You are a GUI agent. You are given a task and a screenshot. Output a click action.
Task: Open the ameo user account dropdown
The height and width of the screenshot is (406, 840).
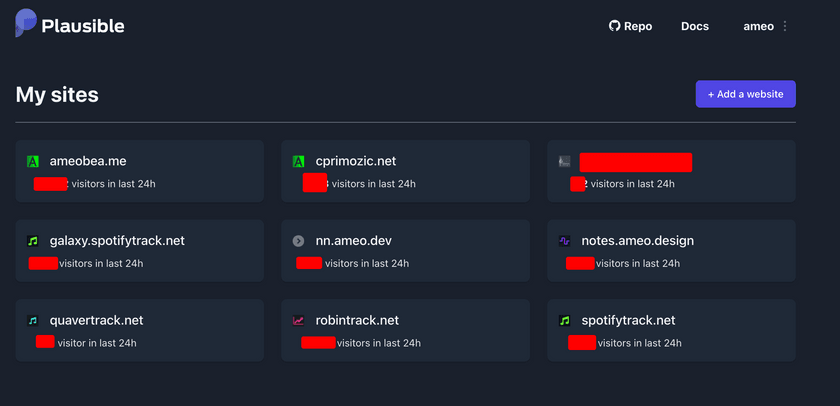click(758, 26)
